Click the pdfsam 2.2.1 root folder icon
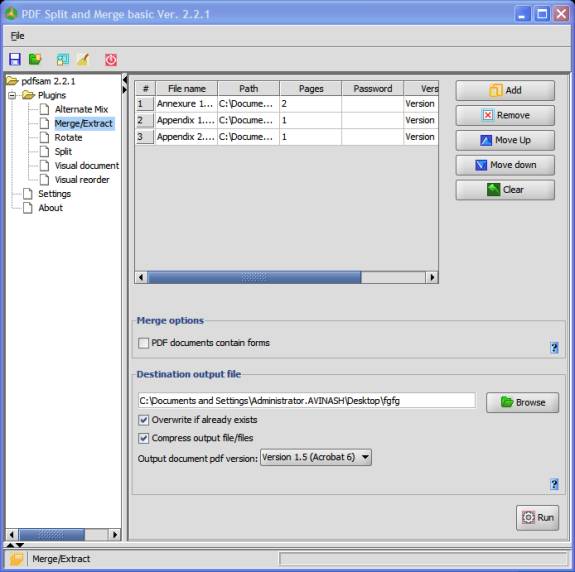This screenshot has height=572, width=575. point(12,81)
